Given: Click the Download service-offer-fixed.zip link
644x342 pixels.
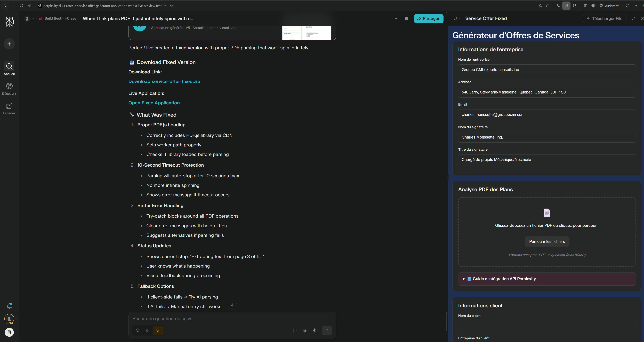Looking at the screenshot, I should (x=164, y=81).
